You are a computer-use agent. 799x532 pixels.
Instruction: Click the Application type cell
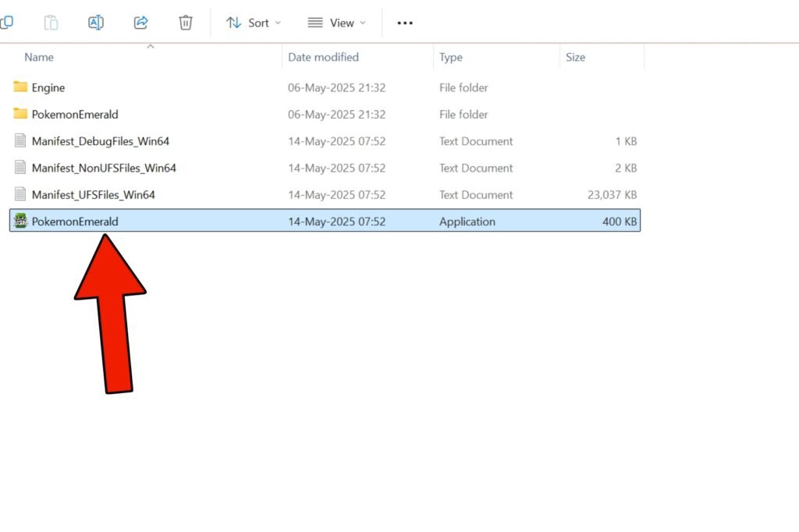pyautogui.click(x=467, y=222)
